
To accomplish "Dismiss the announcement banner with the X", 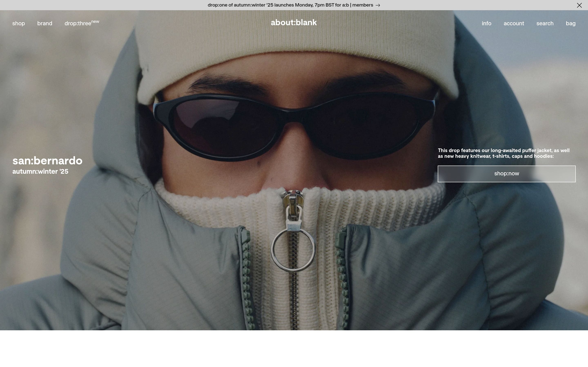I will pyautogui.click(x=579, y=5).
